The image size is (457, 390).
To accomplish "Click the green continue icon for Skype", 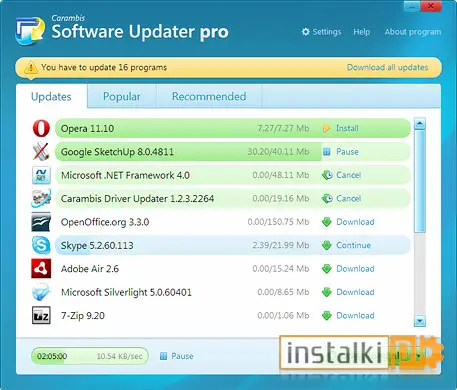I will 327,245.
